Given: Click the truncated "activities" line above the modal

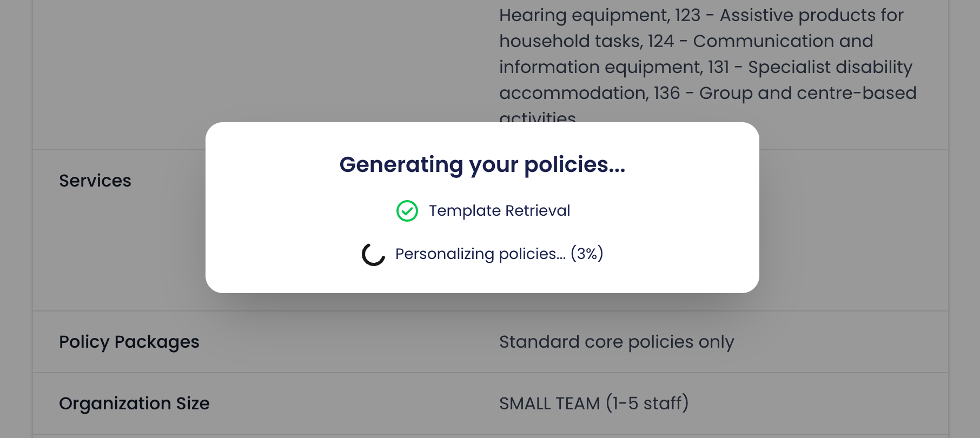Looking at the screenshot, I should [538, 116].
